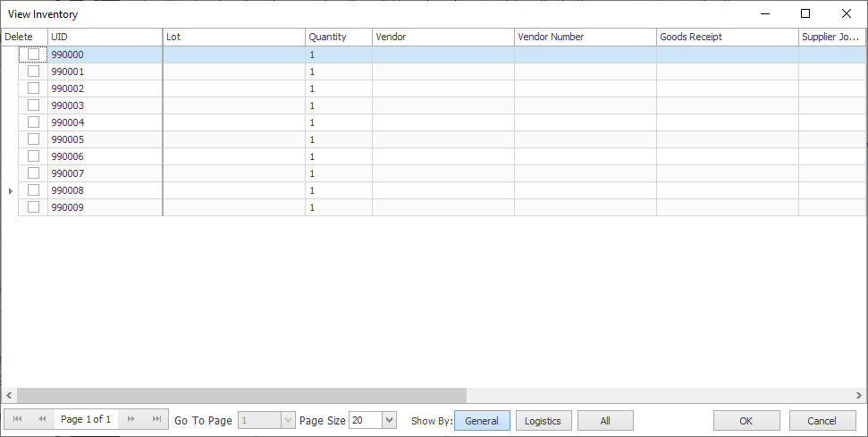This screenshot has height=437, width=868.
Task: Jump to last page using pager icon
Action: (156, 420)
